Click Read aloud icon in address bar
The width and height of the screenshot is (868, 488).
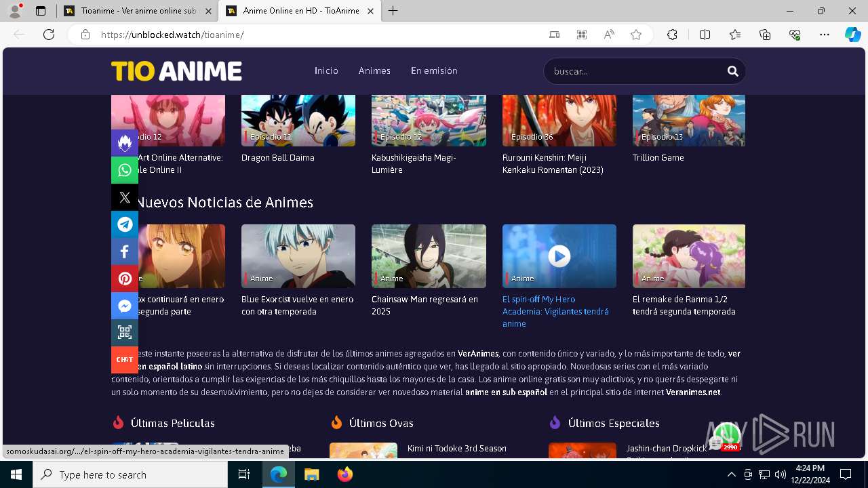[x=609, y=35]
